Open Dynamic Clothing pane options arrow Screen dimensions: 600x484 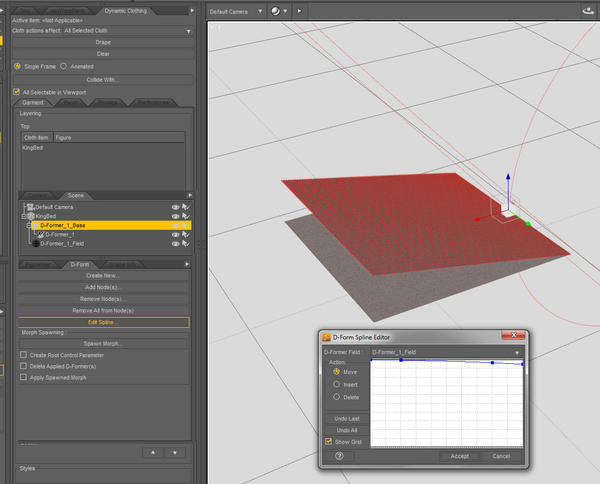click(192, 11)
